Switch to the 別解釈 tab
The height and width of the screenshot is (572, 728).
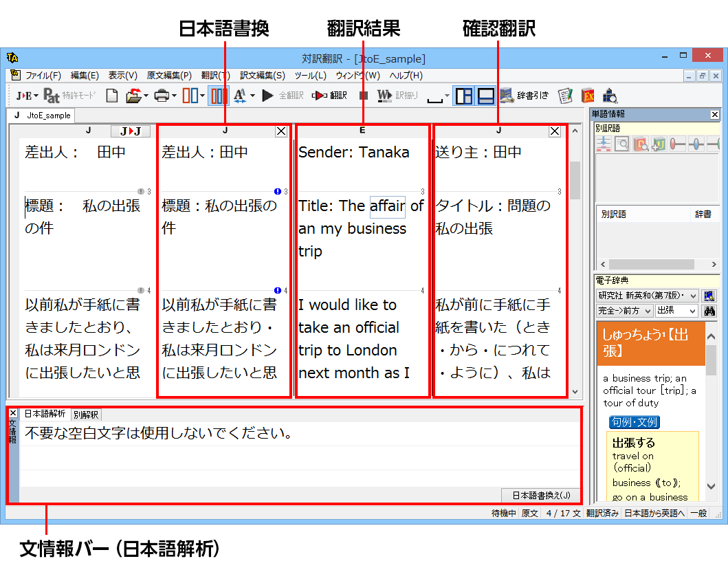click(86, 415)
